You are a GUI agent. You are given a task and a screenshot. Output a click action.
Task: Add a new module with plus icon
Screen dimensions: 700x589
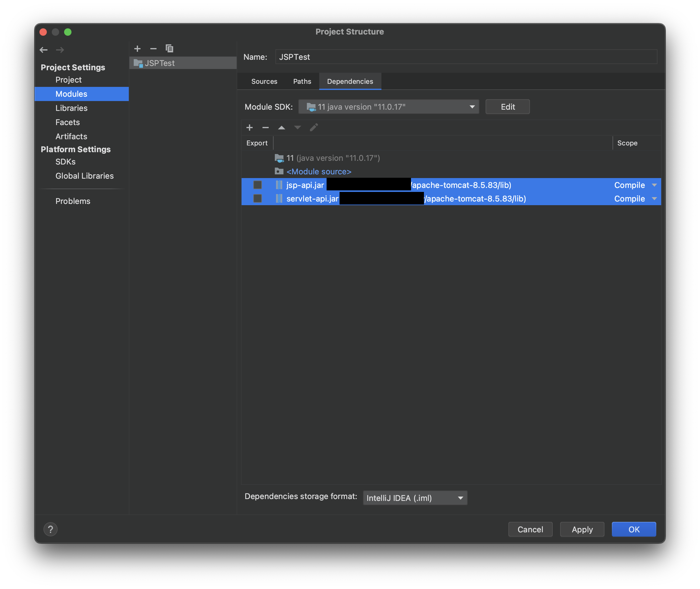click(137, 49)
